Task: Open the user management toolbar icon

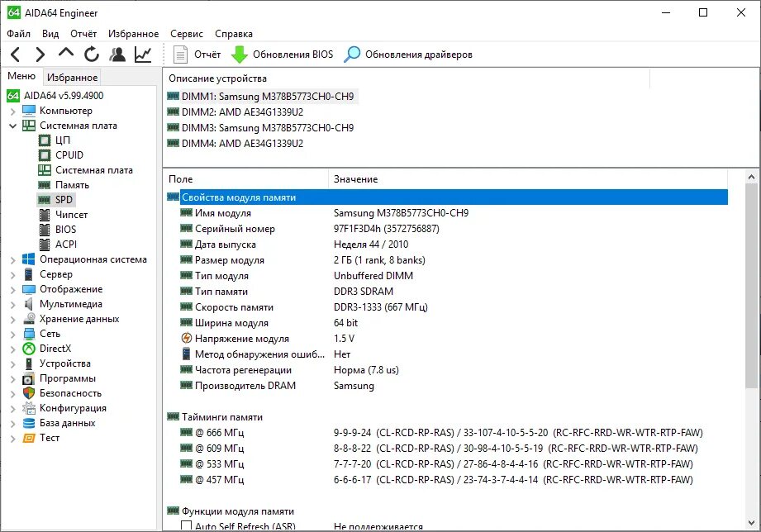Action: pos(117,55)
